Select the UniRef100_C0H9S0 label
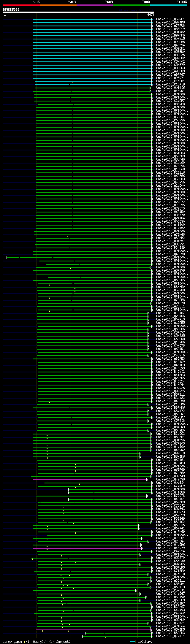This screenshot has width=190, height=644. (170, 120)
